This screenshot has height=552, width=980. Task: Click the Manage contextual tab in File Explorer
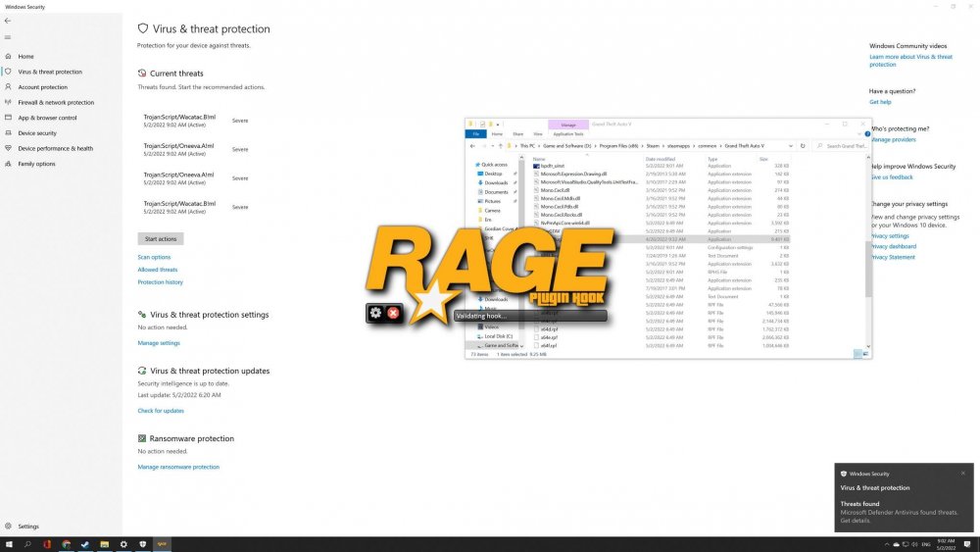(x=568, y=125)
